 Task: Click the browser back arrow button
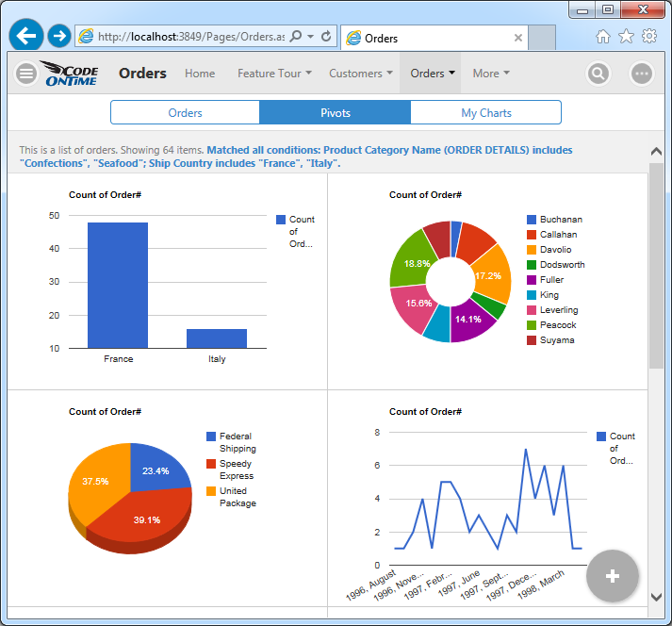(25, 36)
